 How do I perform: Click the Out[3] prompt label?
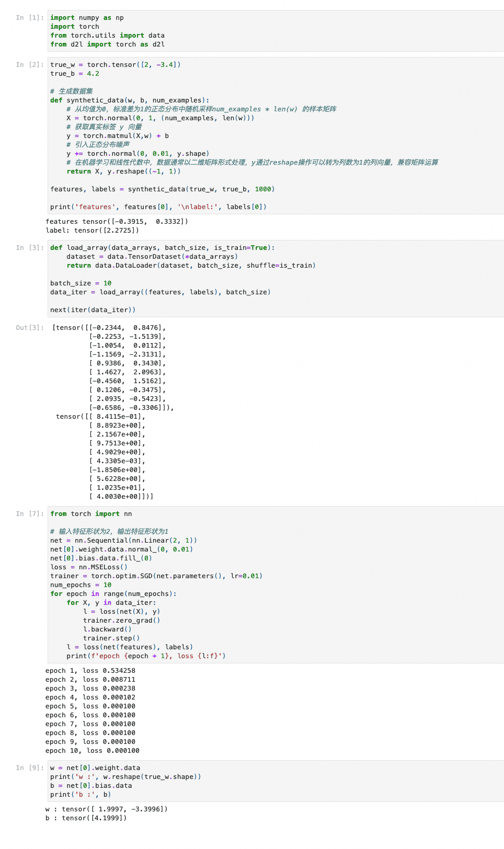(30, 328)
